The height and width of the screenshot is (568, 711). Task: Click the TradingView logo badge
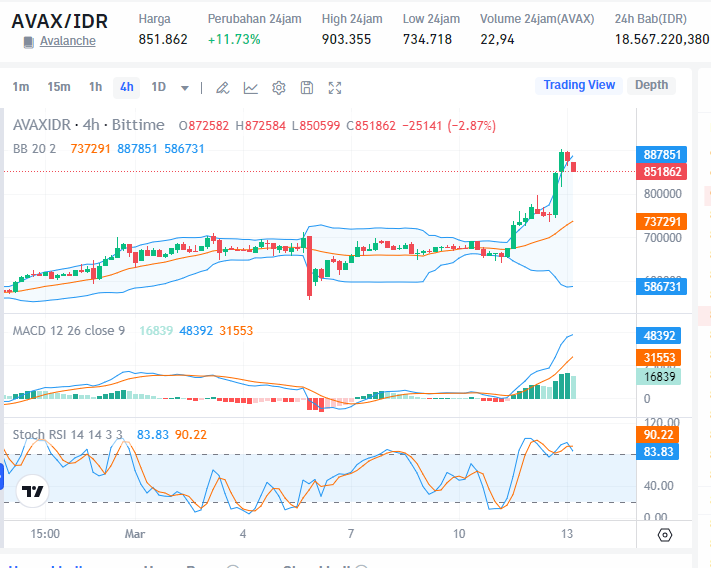[32, 491]
